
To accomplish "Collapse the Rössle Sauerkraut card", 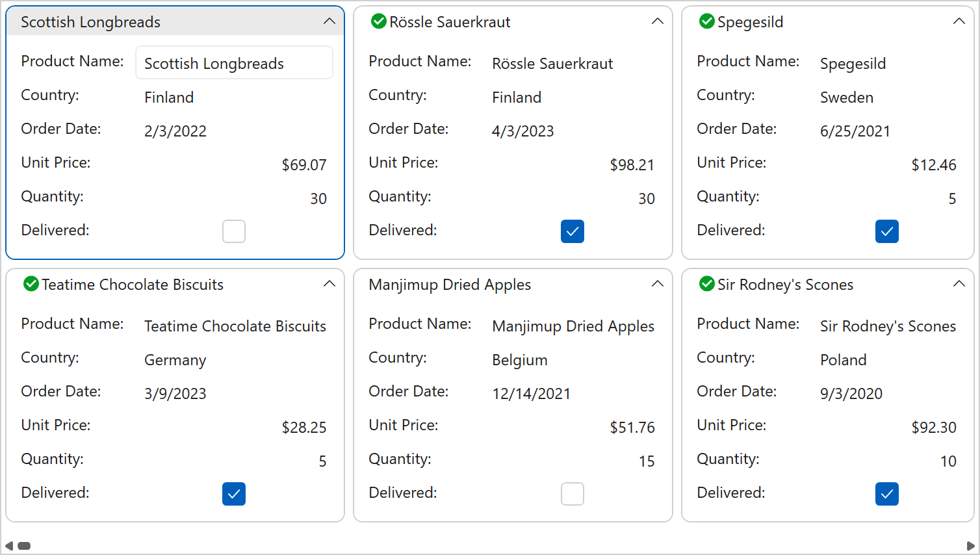I will click(x=658, y=21).
